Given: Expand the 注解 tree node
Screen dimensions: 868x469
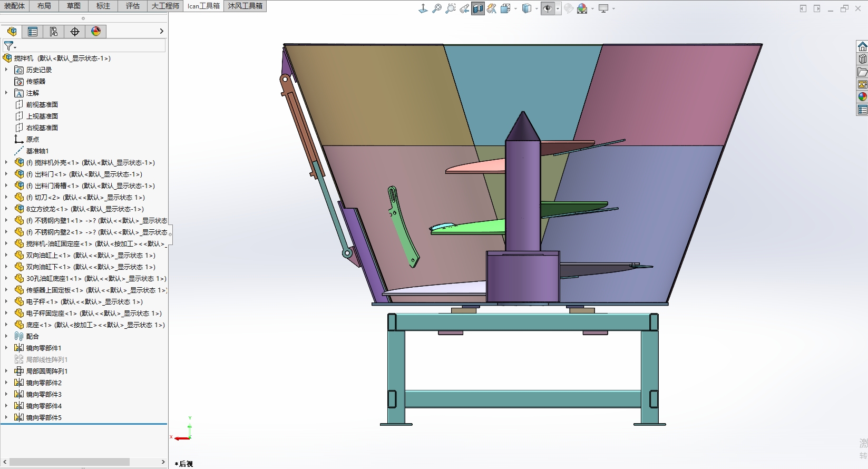Looking at the screenshot, I should [x=6, y=93].
